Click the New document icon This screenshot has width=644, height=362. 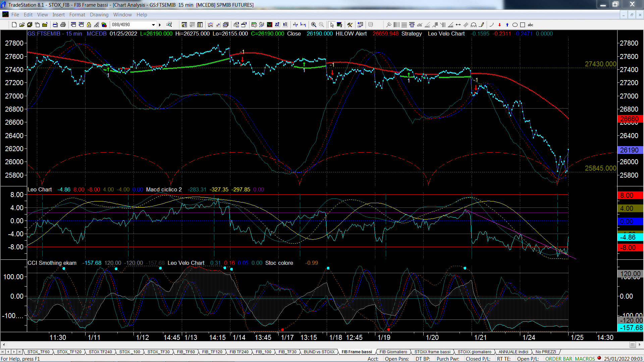tap(14, 25)
